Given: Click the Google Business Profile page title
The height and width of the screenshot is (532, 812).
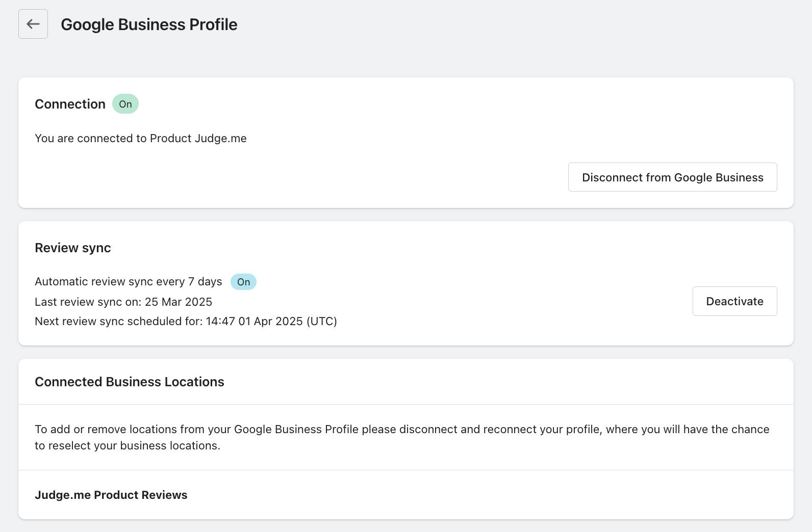Looking at the screenshot, I should tap(149, 24).
